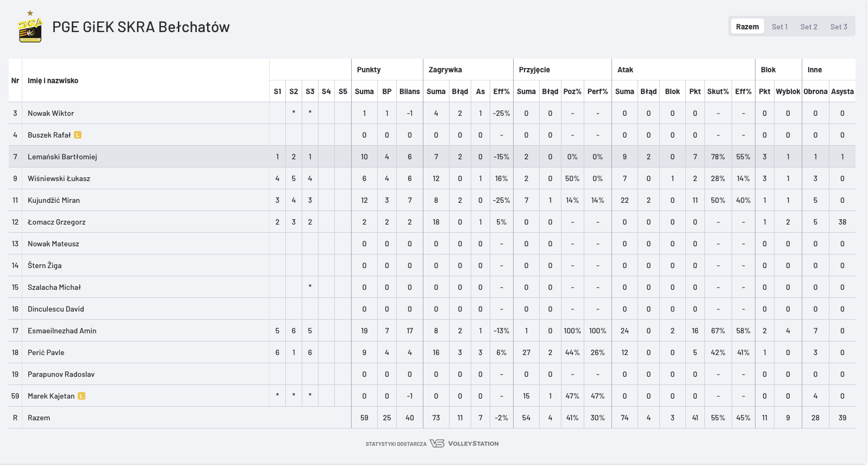Show Set 3 statistics
This screenshot has width=868, height=466.
pos(838,27)
